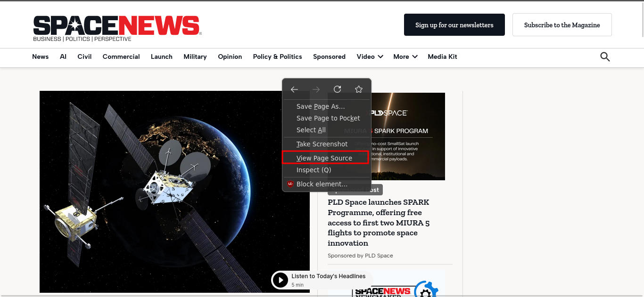
Task: Click the reload icon in context menu
Action: [x=337, y=89]
